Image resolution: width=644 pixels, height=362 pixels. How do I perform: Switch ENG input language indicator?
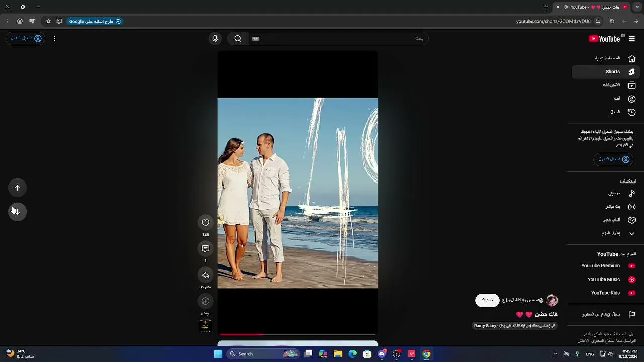point(590,354)
